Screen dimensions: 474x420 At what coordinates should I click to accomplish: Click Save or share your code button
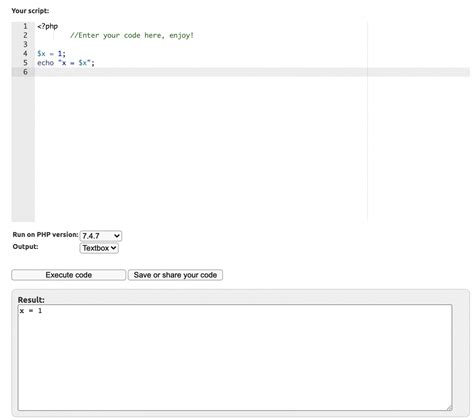(175, 275)
